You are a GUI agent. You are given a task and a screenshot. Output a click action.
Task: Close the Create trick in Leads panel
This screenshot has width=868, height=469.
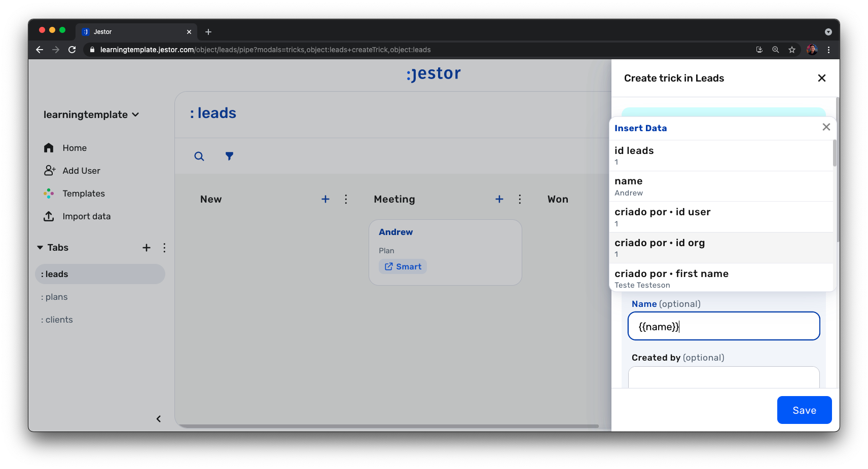point(822,78)
